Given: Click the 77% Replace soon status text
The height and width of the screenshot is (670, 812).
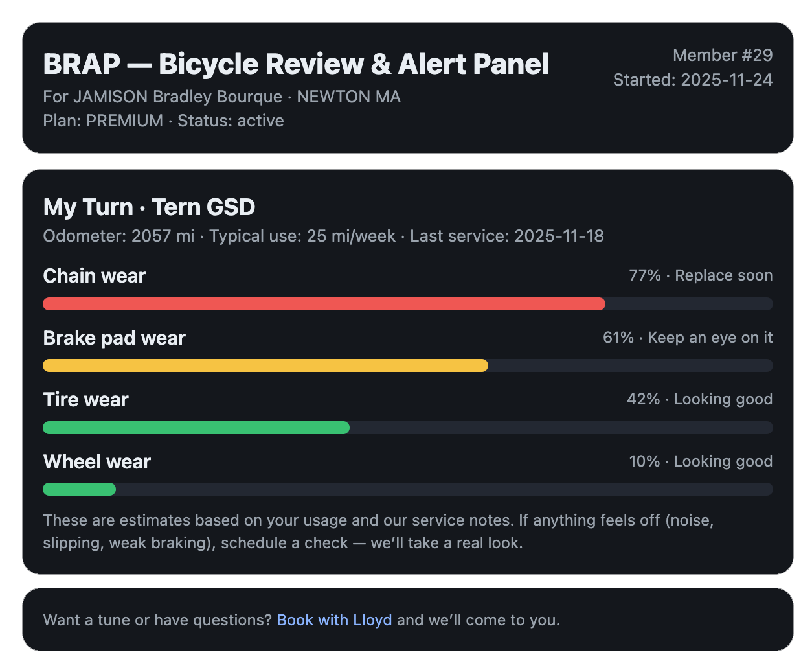Looking at the screenshot, I should 701,275.
